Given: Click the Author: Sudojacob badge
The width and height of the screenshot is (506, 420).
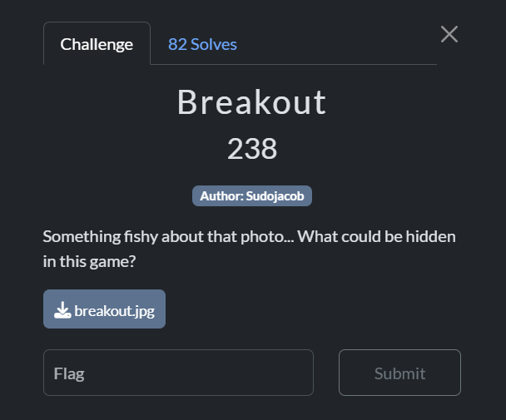Looking at the screenshot, I should 252,196.
